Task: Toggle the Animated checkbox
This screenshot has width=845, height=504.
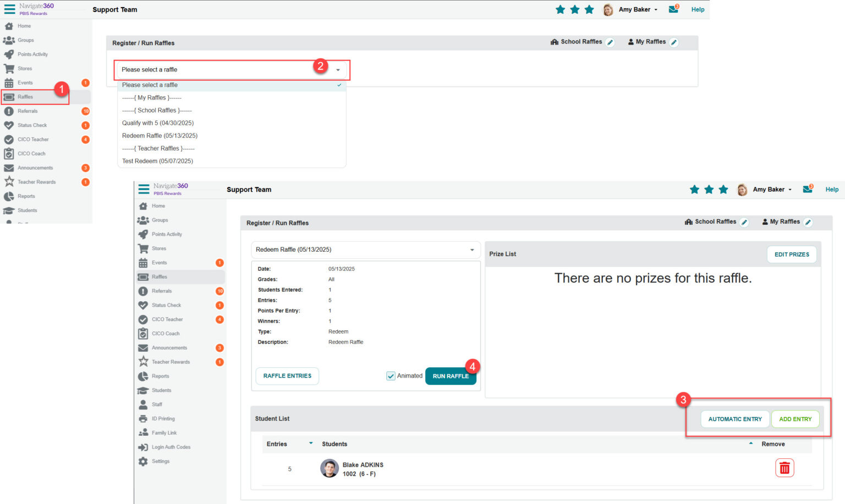Action: click(x=391, y=376)
